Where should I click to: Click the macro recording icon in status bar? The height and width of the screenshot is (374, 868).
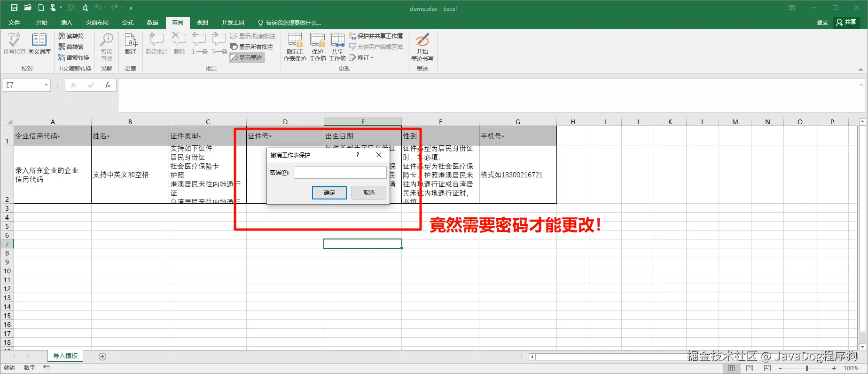46,368
